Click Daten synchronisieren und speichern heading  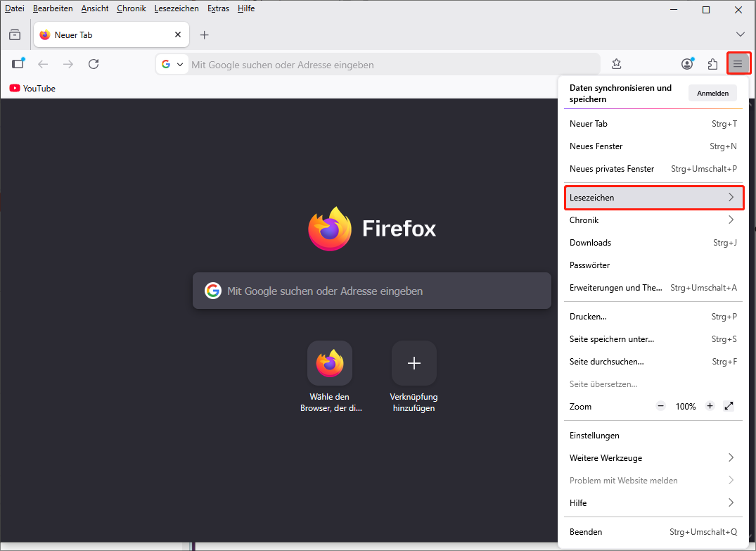click(620, 93)
